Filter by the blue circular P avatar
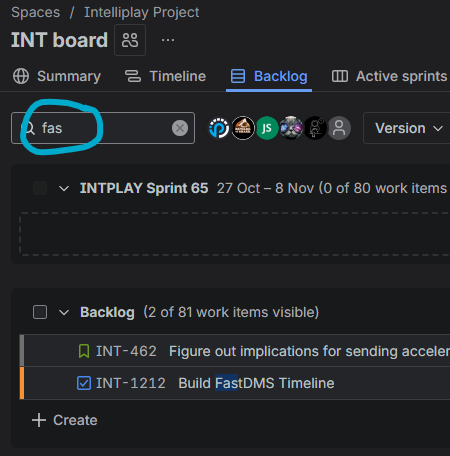 coord(219,128)
